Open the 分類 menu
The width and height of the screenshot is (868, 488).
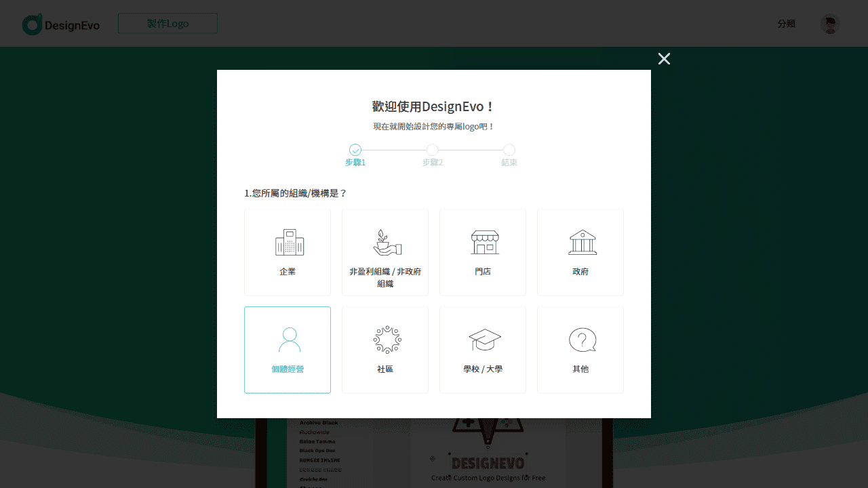click(x=786, y=23)
